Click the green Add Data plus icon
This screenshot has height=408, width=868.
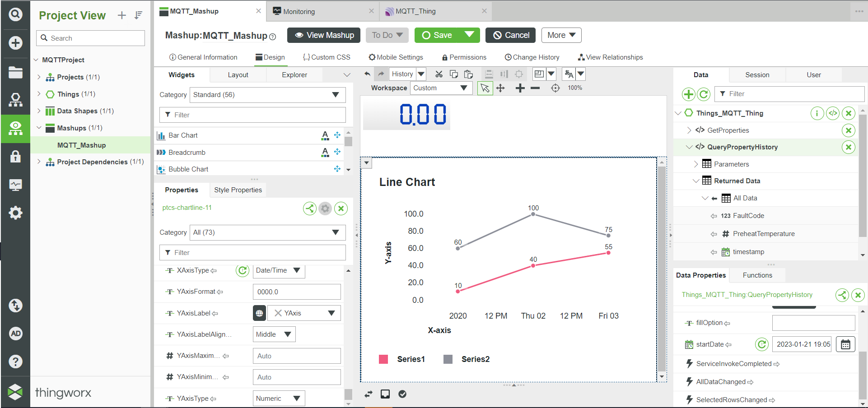688,94
